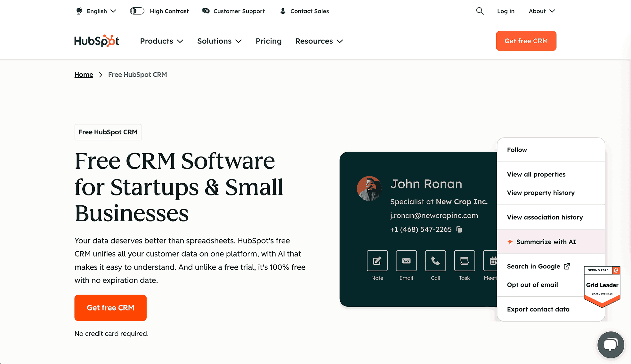
Task: Click No credit card required text
Action: coord(111,334)
